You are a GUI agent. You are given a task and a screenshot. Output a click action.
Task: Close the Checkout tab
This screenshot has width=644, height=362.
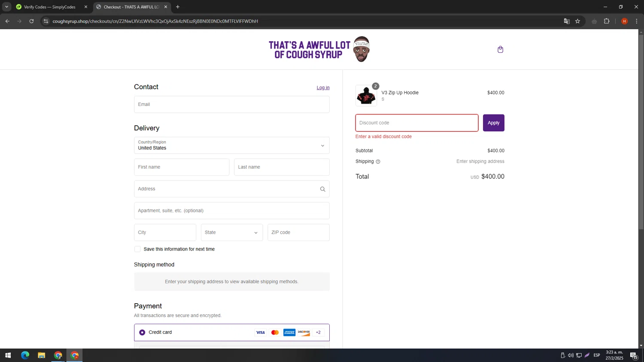point(166,7)
